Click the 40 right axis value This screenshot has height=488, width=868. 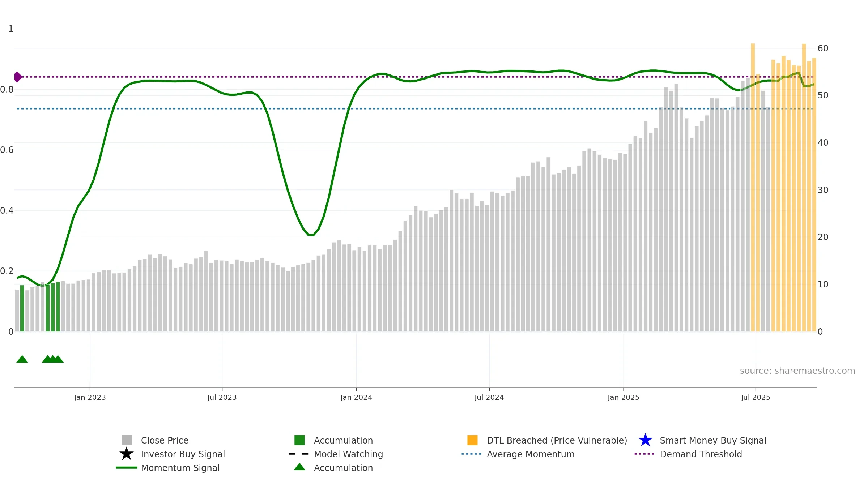pyautogui.click(x=823, y=143)
